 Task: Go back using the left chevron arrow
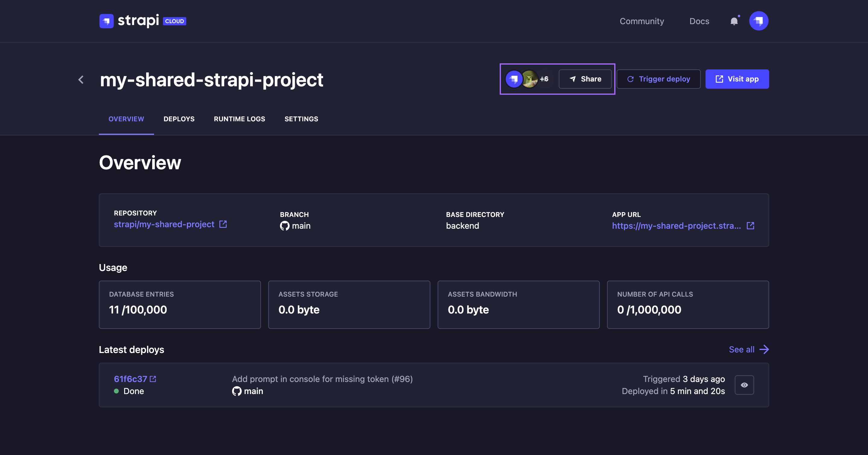point(81,80)
